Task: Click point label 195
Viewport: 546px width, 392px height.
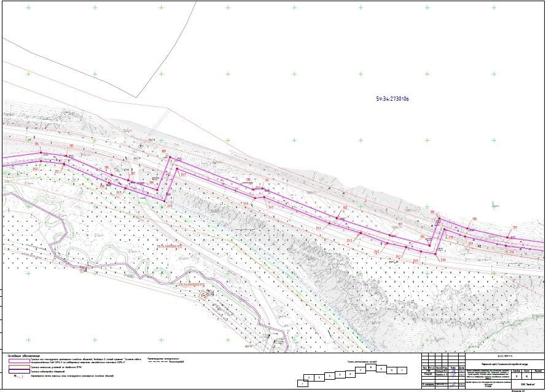Action: point(432,212)
